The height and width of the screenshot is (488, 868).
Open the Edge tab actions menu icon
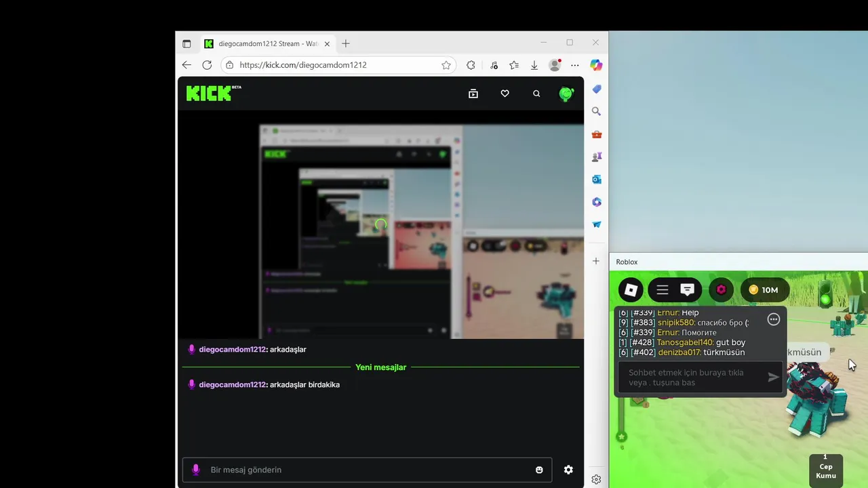[x=186, y=43]
